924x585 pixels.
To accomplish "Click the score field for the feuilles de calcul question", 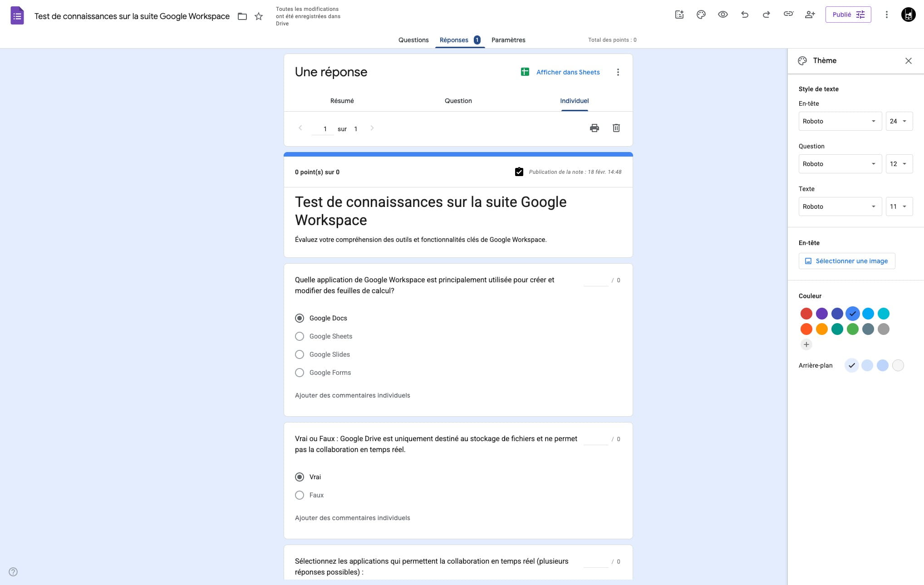I will (595, 280).
